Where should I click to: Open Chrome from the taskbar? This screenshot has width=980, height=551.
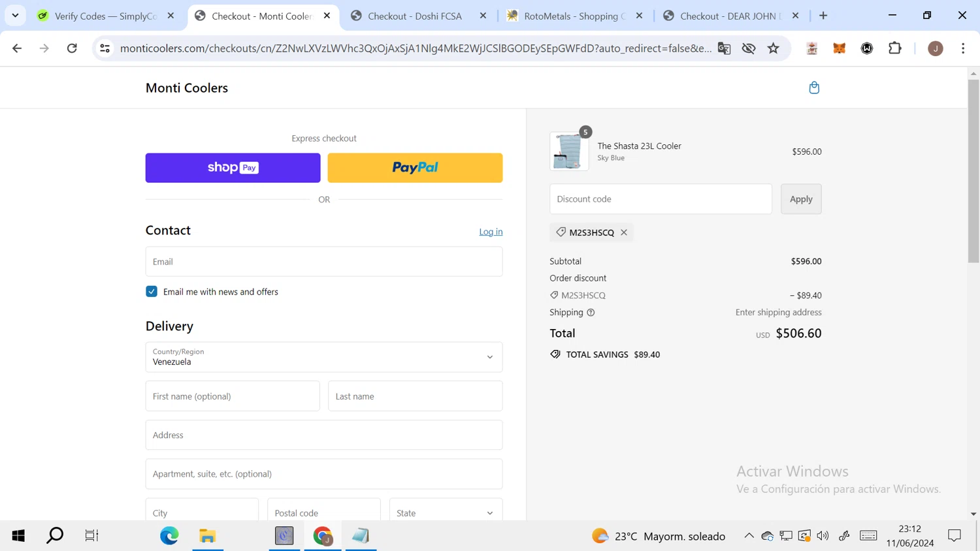pos(323,536)
